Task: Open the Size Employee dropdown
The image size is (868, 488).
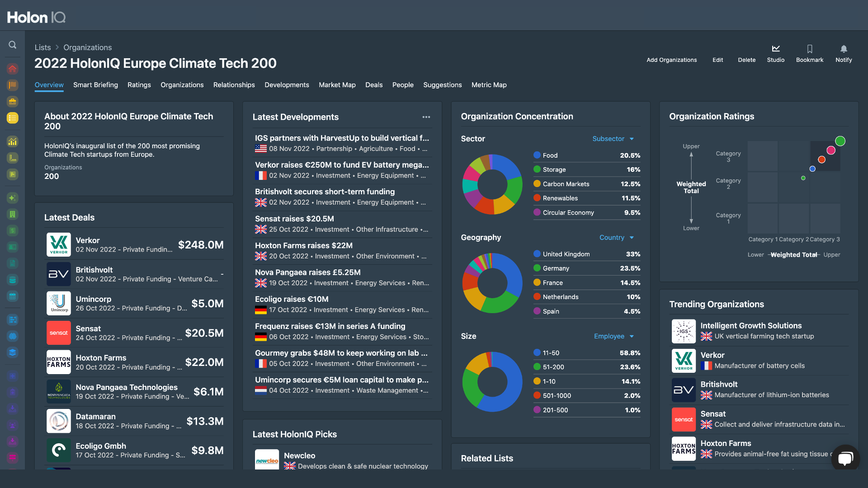Action: (614, 336)
